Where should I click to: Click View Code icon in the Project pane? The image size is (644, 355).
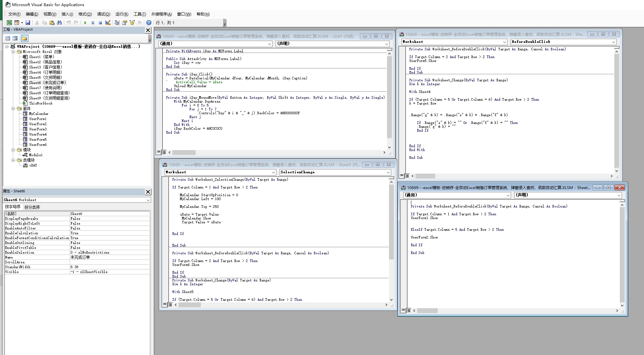8,38
